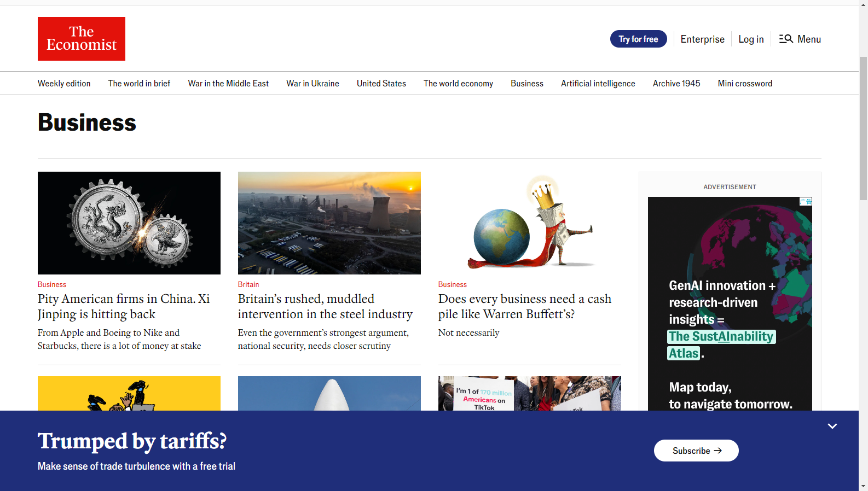Image resolution: width=868 pixels, height=491 pixels.
Task: Go to Weekly edition section
Action: coord(64,84)
